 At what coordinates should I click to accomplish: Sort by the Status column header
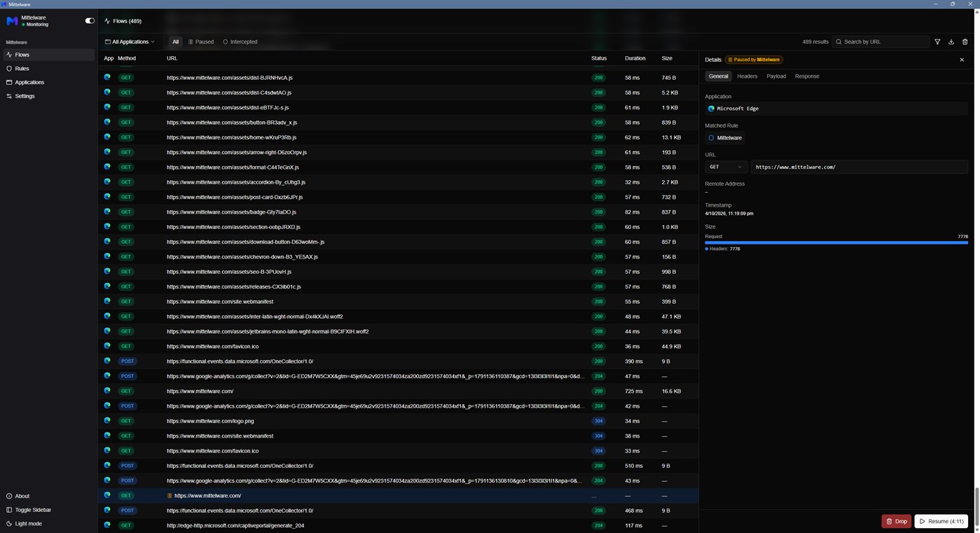click(598, 58)
